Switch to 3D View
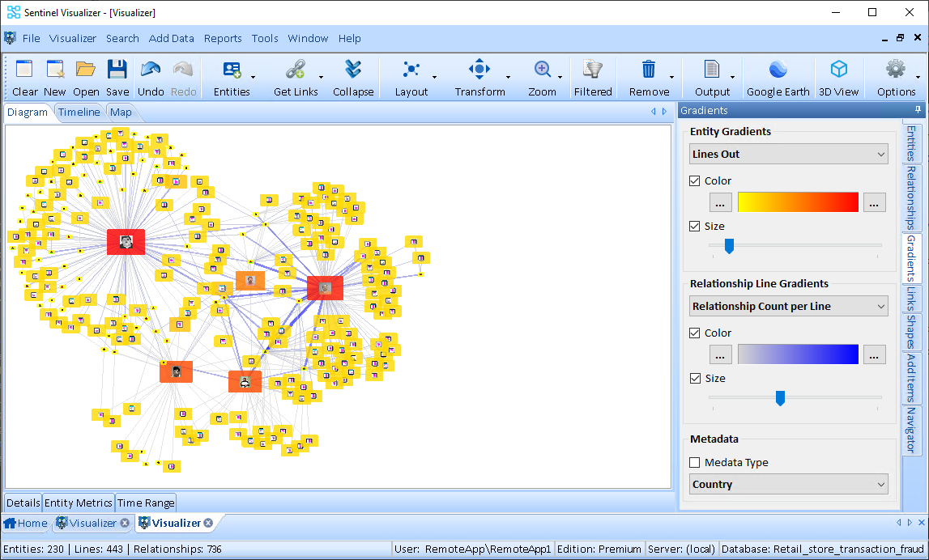 pos(838,70)
